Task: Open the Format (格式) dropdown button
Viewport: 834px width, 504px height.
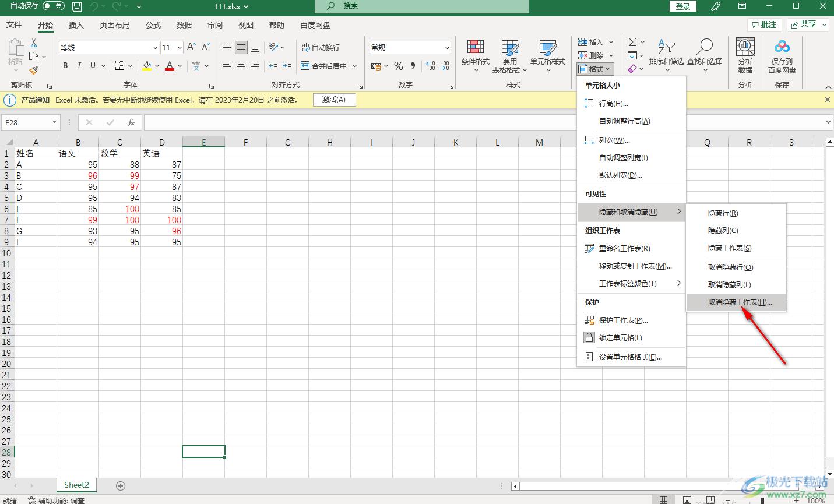Action: click(x=595, y=69)
